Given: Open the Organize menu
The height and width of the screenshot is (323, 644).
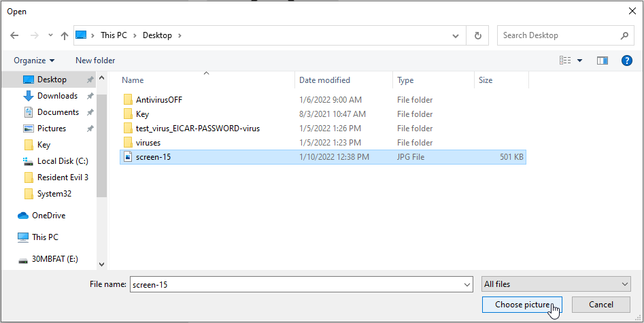Looking at the screenshot, I should (34, 61).
